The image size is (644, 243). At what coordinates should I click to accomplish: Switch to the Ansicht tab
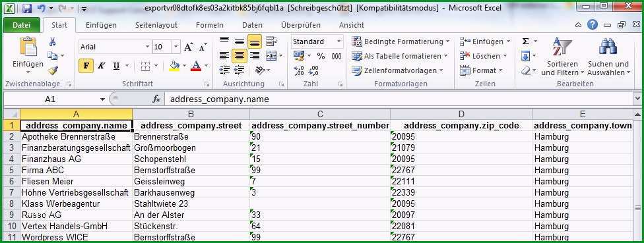pos(352,25)
